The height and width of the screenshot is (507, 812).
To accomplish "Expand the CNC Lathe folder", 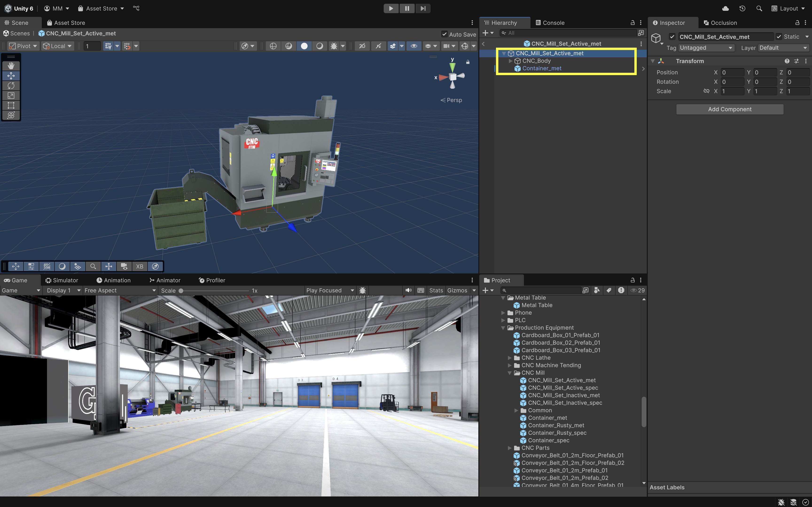I will click(x=510, y=358).
